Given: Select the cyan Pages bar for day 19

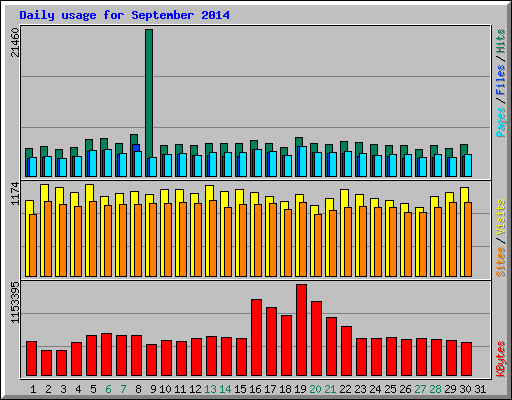Looking at the screenshot, I should tap(302, 161).
